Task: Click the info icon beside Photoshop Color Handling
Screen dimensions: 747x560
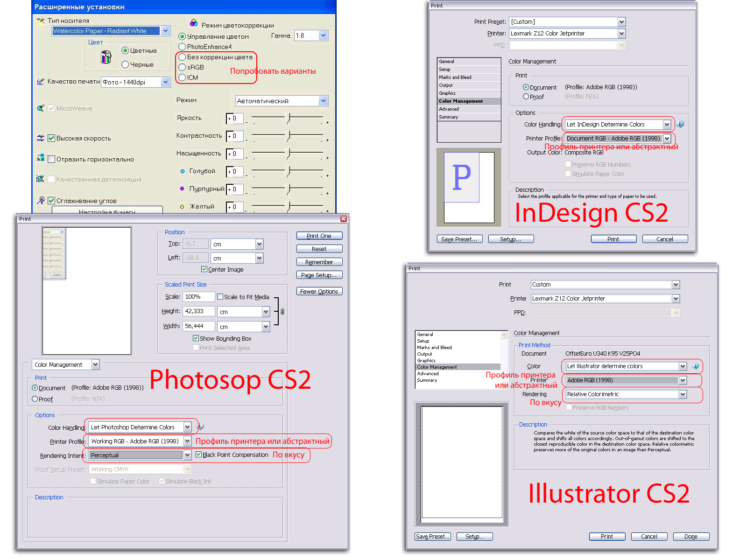Action: [200, 426]
